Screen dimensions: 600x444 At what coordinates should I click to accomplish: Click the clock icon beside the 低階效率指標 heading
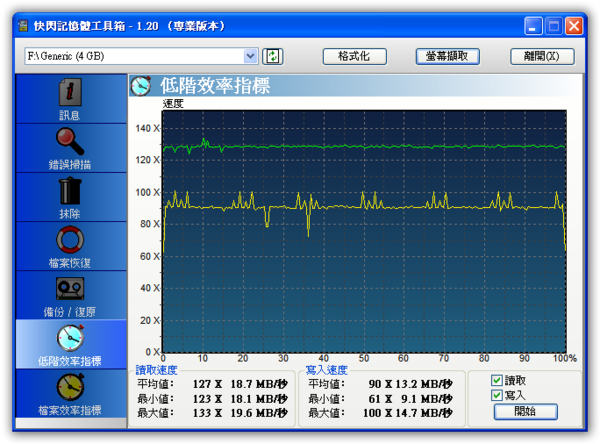[141, 85]
